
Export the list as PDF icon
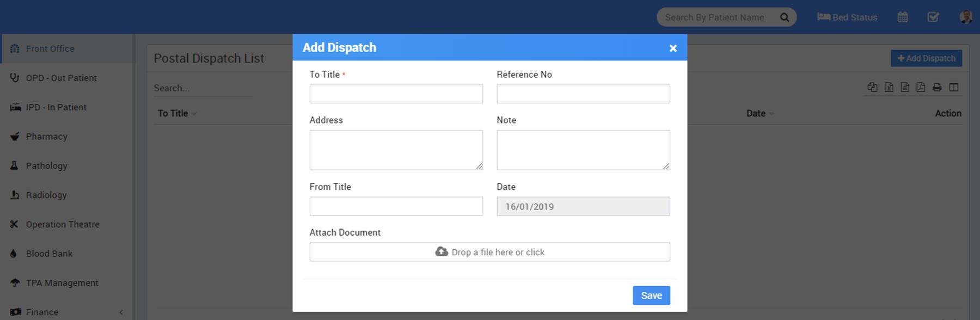(921, 88)
